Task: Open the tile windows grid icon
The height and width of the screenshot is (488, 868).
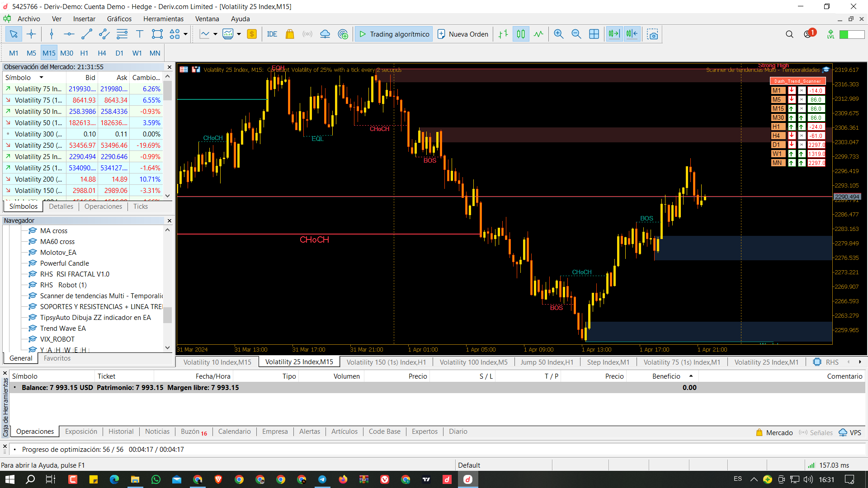Action: click(x=594, y=34)
